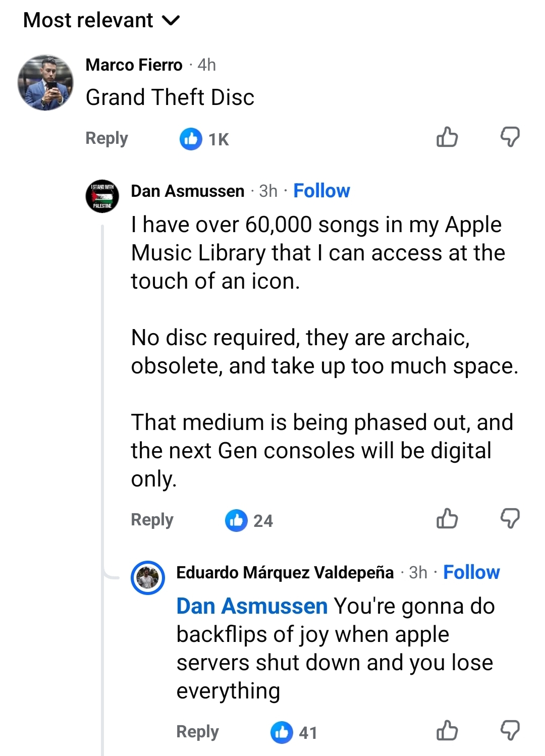
Task: Open the Most relevant sort dropdown
Action: click(101, 20)
